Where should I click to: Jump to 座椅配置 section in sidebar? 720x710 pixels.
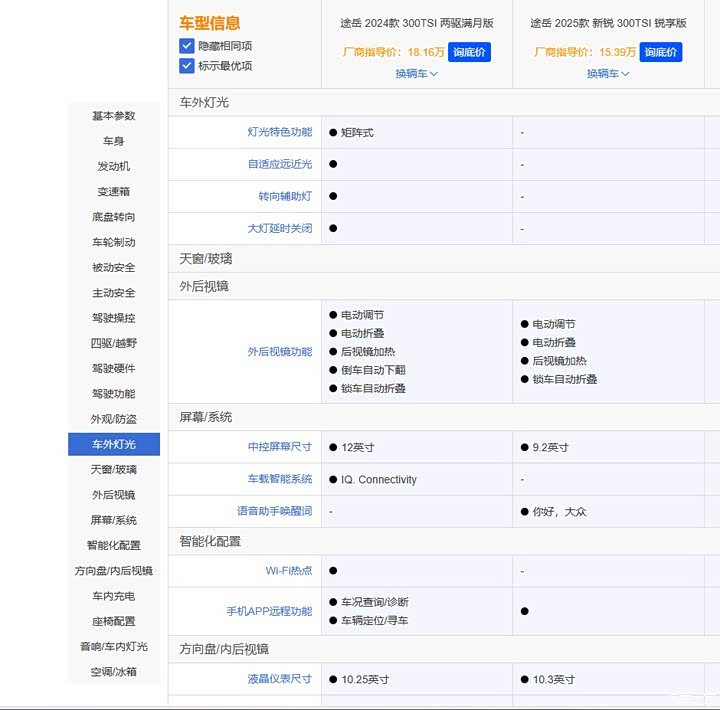[x=113, y=621]
